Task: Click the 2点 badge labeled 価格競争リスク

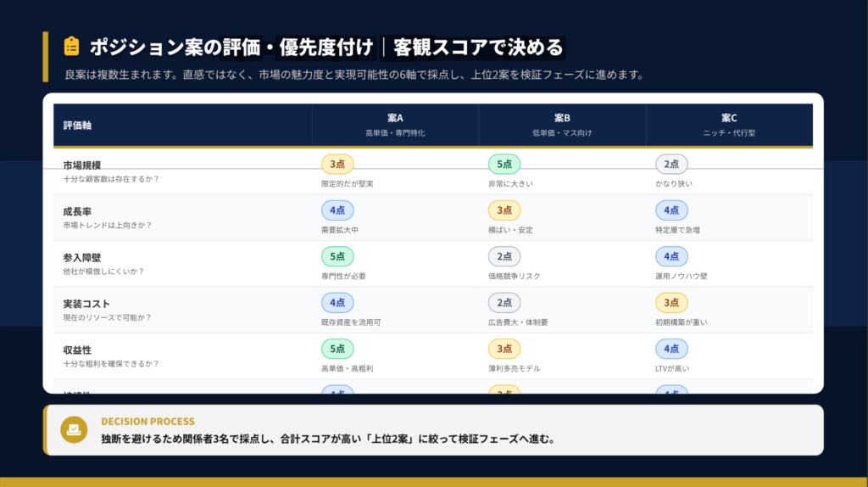Action: coord(504,256)
